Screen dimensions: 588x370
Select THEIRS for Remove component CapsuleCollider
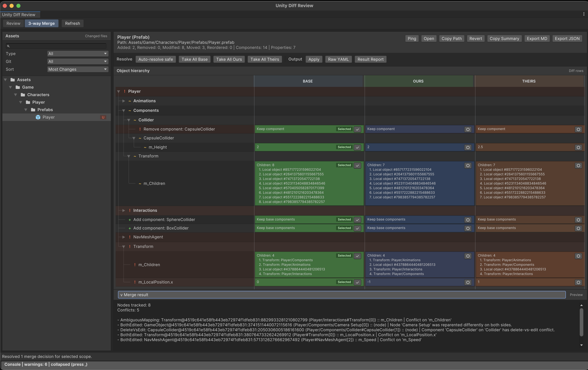pyautogui.click(x=578, y=129)
